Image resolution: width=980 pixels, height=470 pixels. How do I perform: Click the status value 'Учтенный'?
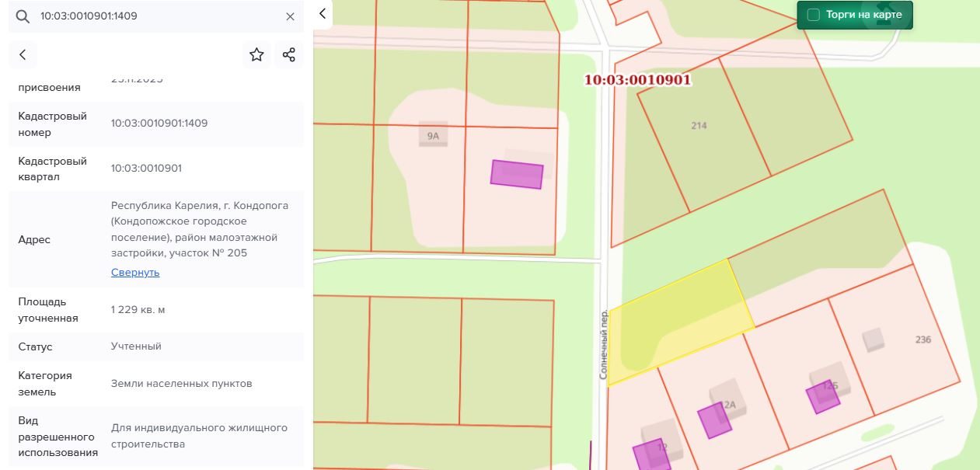click(136, 346)
